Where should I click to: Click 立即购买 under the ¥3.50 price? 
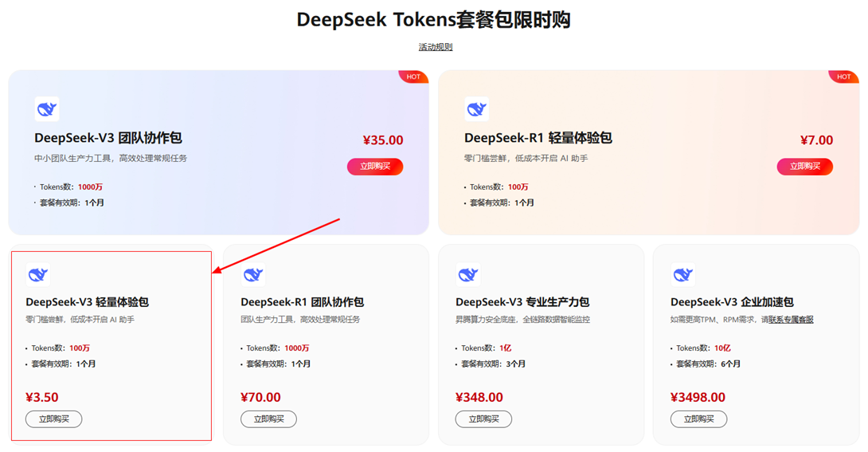point(53,419)
